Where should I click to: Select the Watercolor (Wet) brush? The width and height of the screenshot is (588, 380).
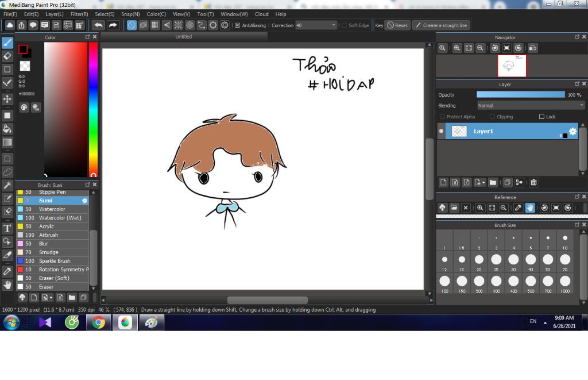pyautogui.click(x=52, y=218)
